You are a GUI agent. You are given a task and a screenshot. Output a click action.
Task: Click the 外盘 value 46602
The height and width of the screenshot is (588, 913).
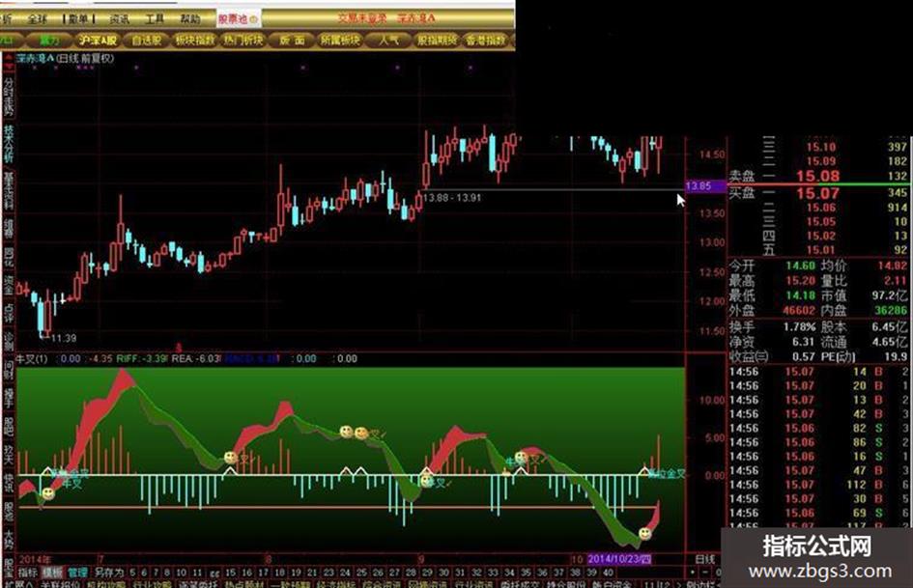[799, 310]
